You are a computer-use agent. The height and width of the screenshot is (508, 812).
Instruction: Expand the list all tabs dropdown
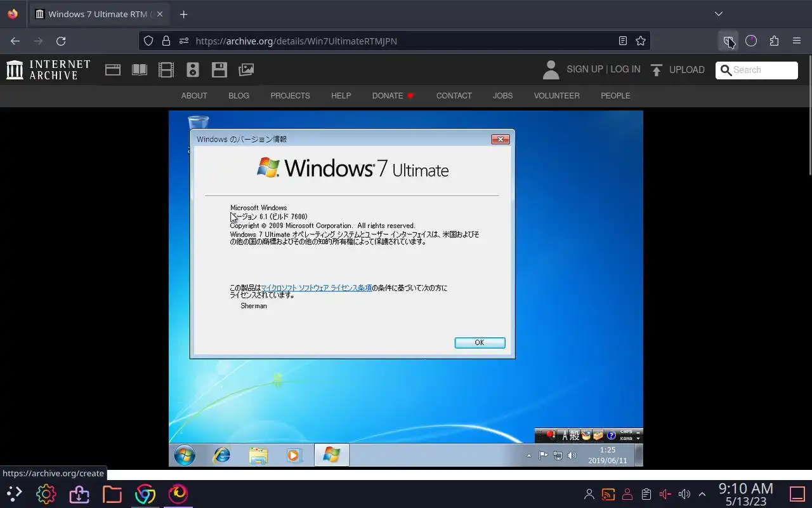[x=718, y=14]
